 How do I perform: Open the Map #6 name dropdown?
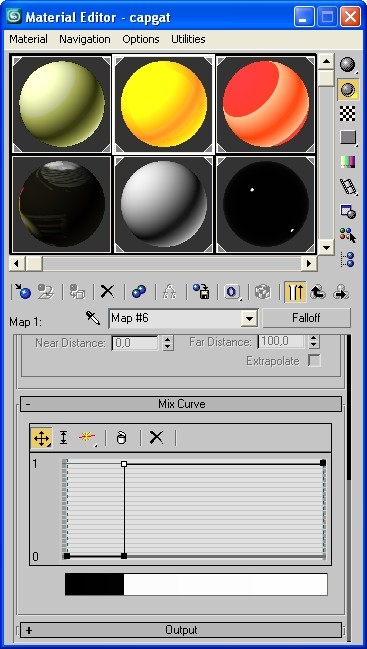(249, 319)
